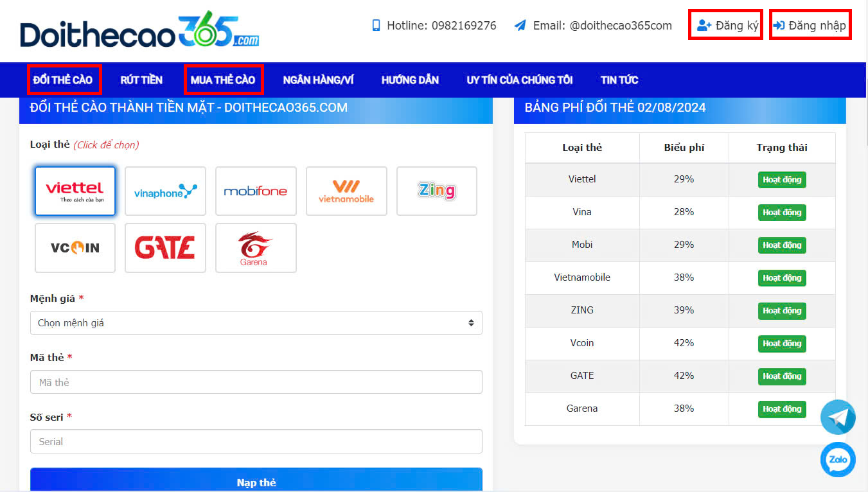The image size is (868, 492).
Task: Click the Hoạt động badge for Garena
Action: tap(782, 409)
